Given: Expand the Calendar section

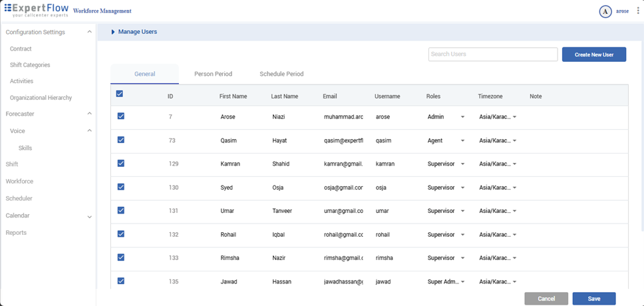Looking at the screenshot, I should pyautogui.click(x=90, y=216).
